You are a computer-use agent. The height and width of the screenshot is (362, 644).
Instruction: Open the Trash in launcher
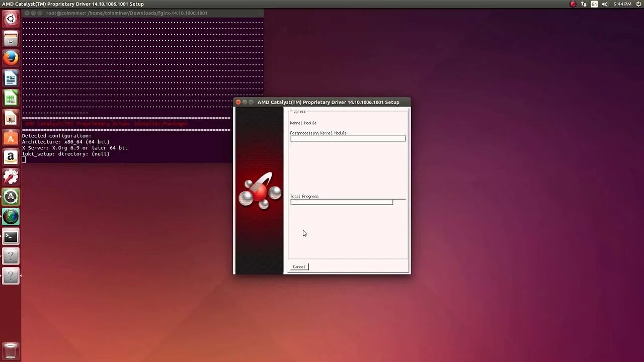click(11, 351)
